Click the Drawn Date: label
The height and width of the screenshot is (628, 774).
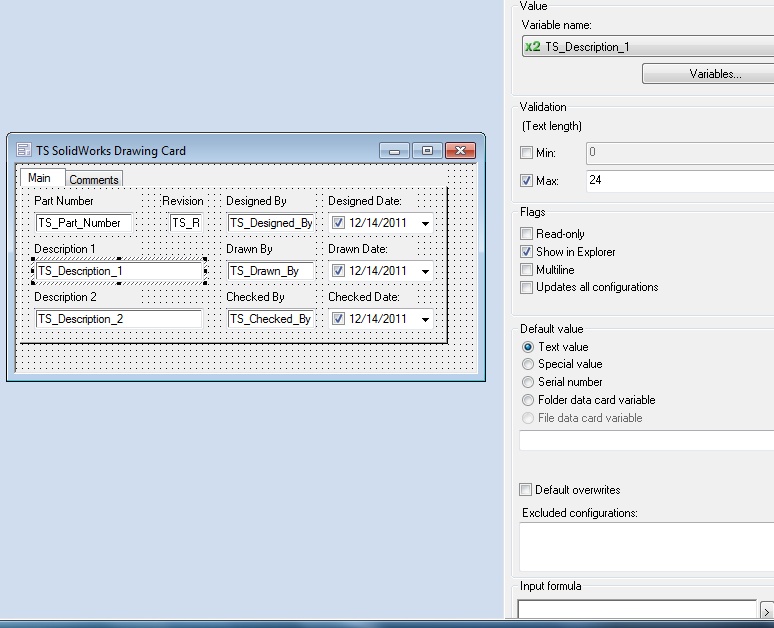click(358, 249)
